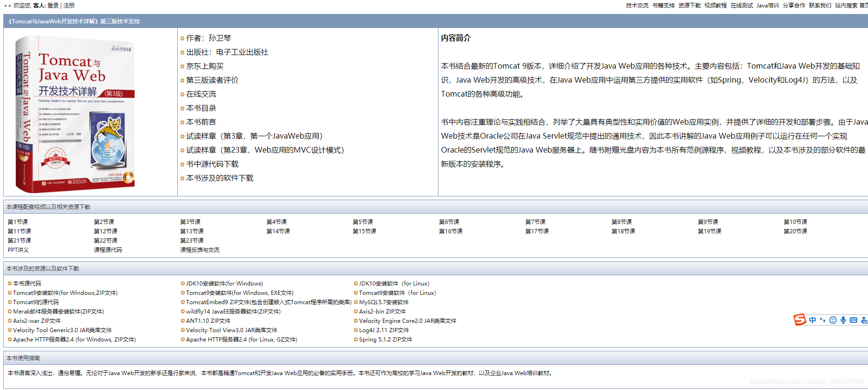Download Tomcat9安装软件 for Linux
Screen dimensions: 868x390
pos(397,293)
